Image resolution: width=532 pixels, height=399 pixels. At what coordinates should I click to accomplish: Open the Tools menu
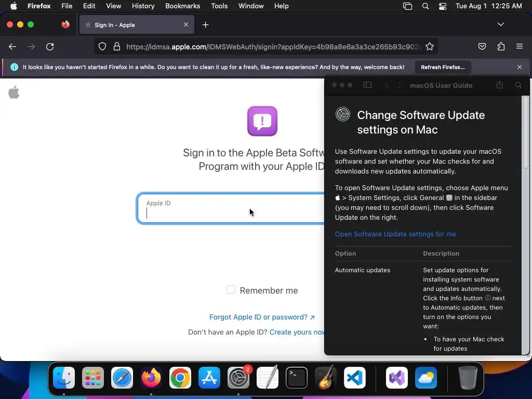coord(219,6)
